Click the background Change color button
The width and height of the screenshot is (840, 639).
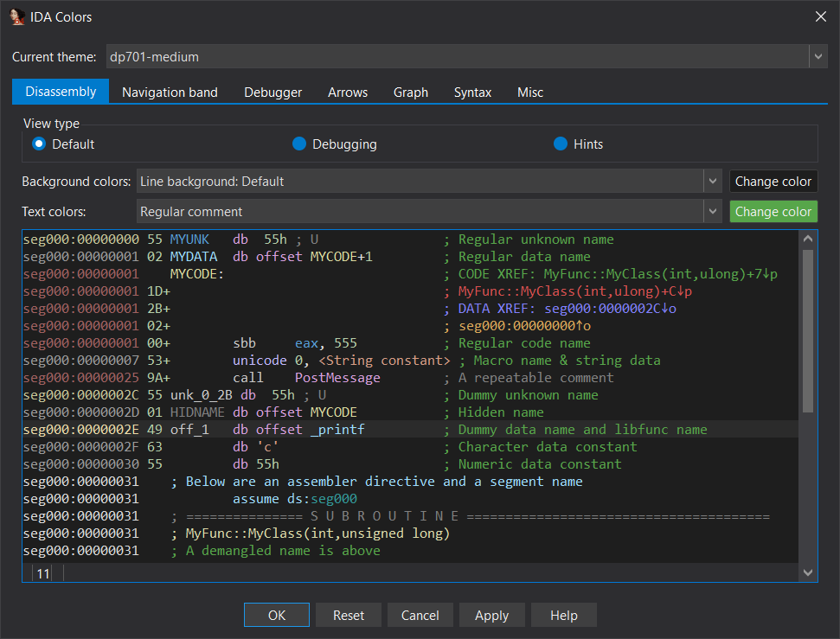773,182
